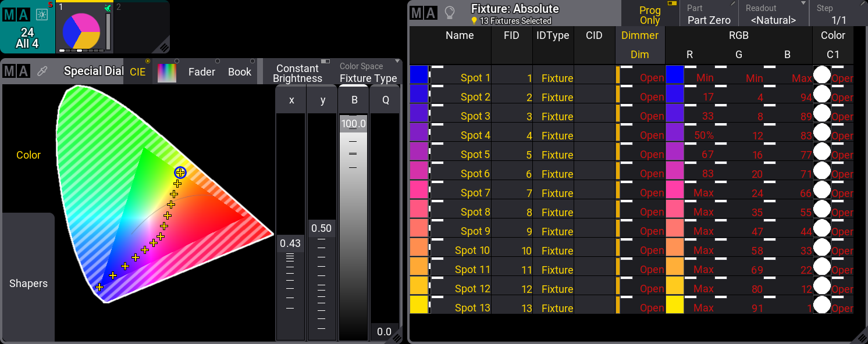Screen dimensions: 868x344
Task: Click the B brightness fader
Action: coord(354,227)
